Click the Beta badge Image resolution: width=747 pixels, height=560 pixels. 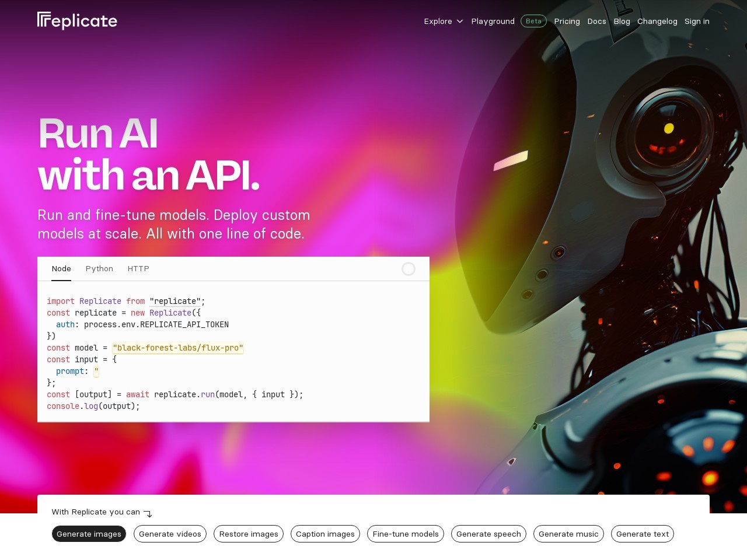(533, 21)
